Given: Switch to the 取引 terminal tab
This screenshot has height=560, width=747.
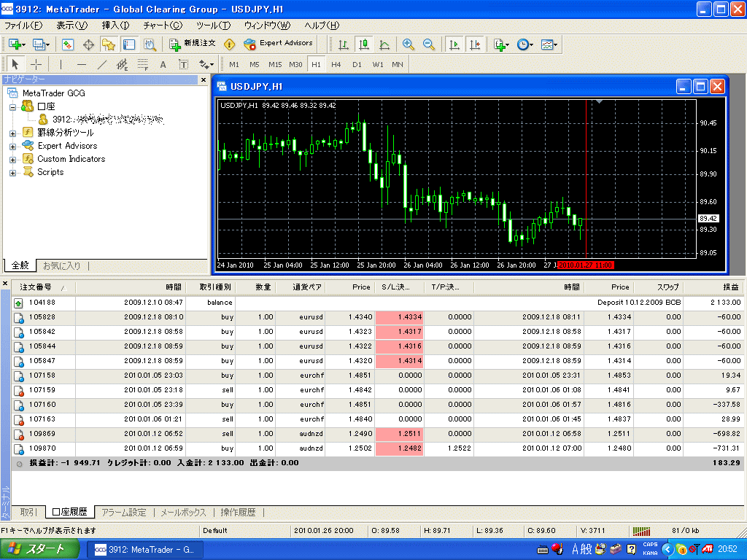Looking at the screenshot, I should tap(28, 513).
